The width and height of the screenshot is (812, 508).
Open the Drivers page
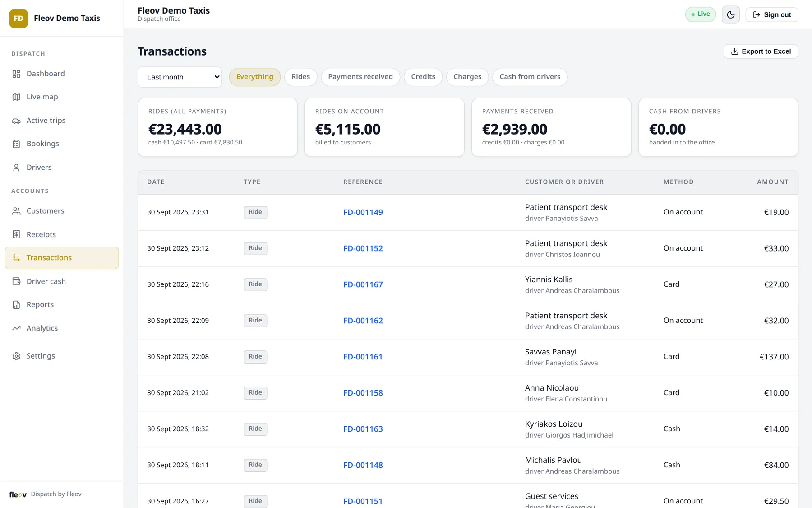tap(62, 168)
